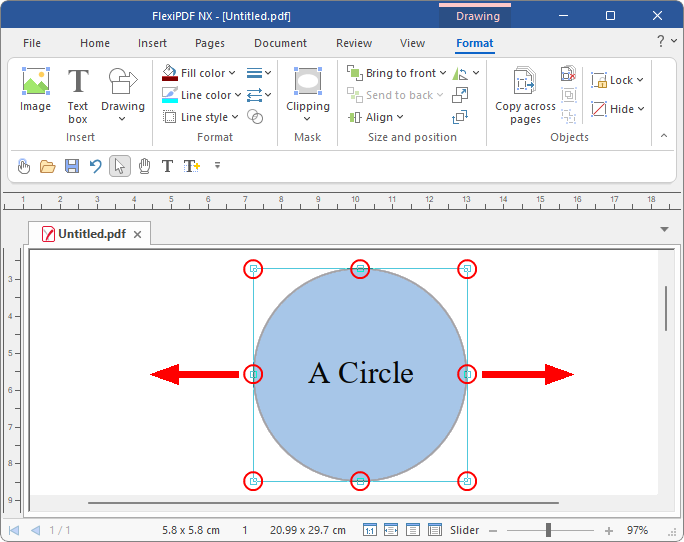Activate the object selection arrow tool

point(120,166)
